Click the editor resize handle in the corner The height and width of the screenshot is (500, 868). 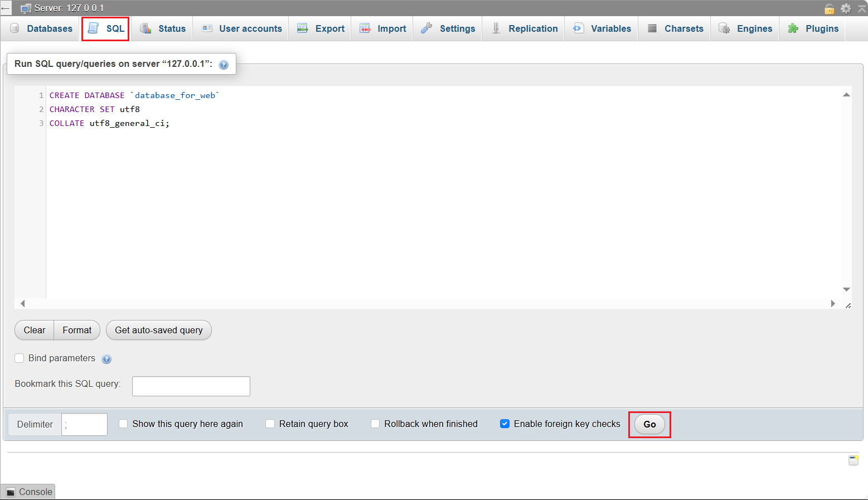tap(848, 305)
